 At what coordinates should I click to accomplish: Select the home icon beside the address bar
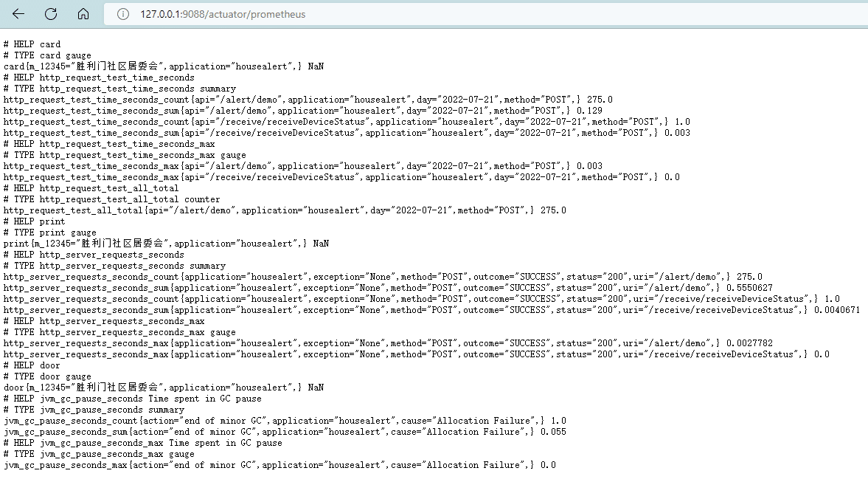83,13
